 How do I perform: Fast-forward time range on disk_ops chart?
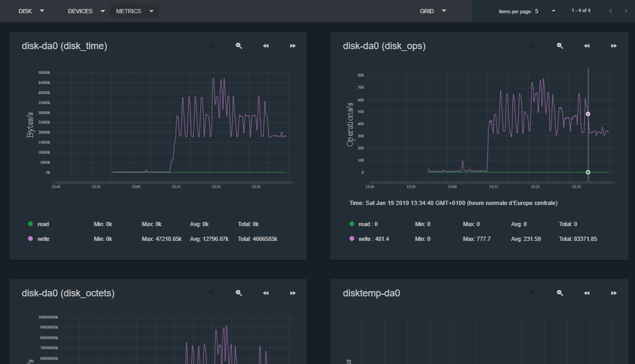(614, 46)
